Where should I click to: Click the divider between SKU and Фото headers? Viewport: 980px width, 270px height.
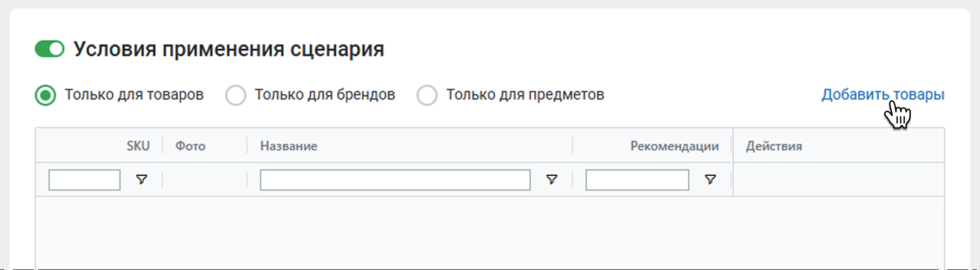coord(162,146)
